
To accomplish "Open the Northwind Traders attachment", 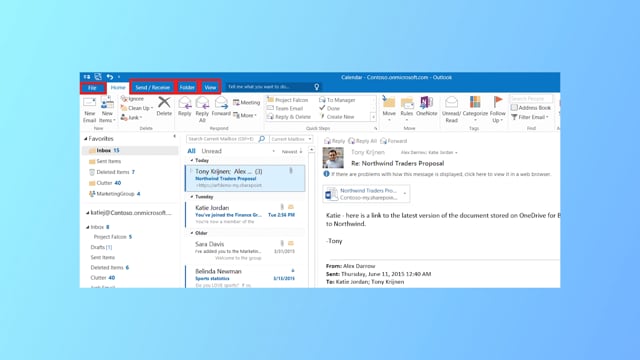I will click(x=366, y=194).
